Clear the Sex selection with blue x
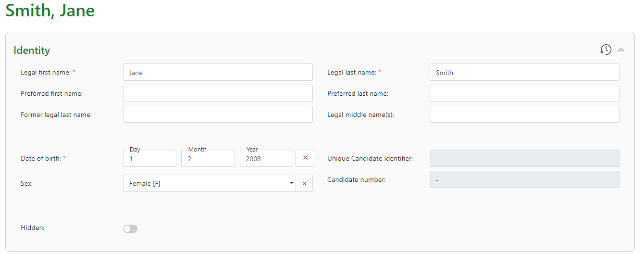The image size is (644, 254). tap(304, 183)
